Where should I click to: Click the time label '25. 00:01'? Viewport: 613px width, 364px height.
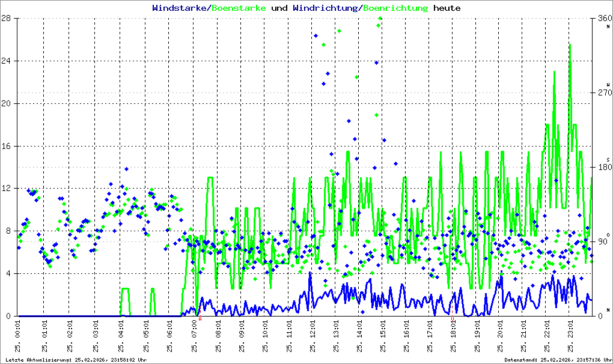click(x=18, y=336)
